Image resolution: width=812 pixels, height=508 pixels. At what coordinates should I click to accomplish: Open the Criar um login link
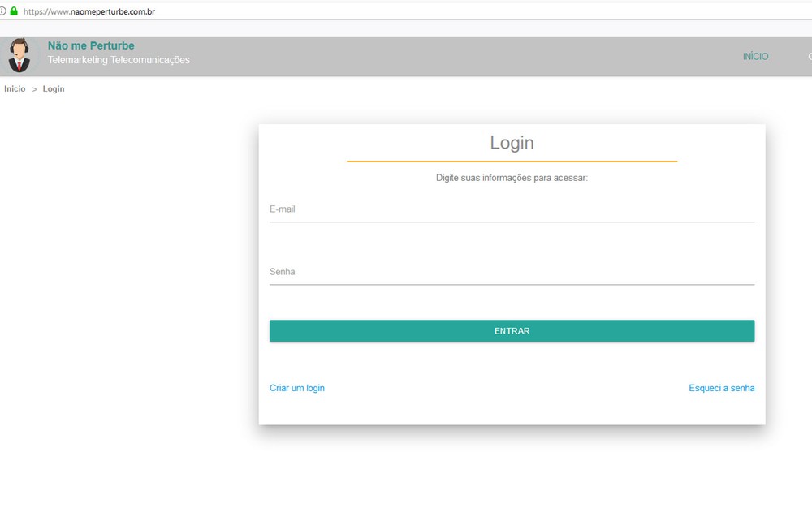click(x=297, y=388)
